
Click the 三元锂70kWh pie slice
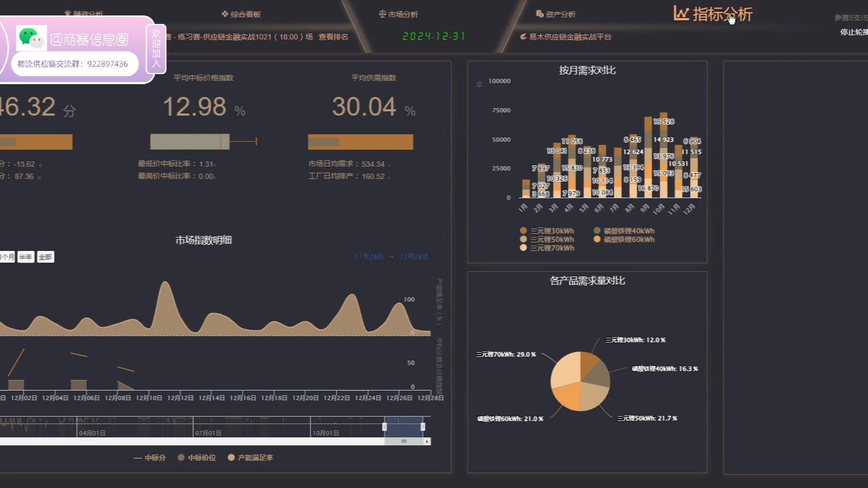566,369
